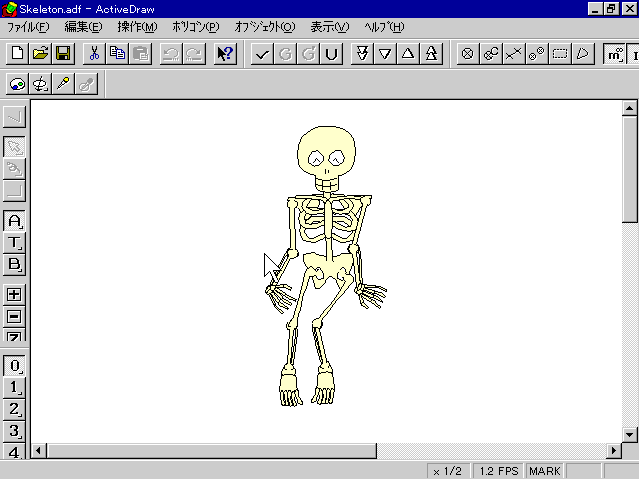Cut selection with the scissors icon

[x=95, y=53]
